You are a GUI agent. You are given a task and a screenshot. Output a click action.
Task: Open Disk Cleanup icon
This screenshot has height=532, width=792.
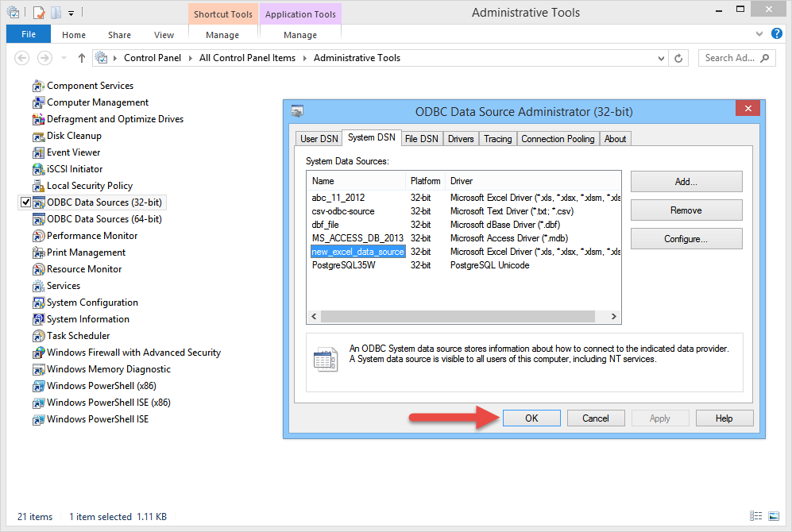[x=38, y=136]
